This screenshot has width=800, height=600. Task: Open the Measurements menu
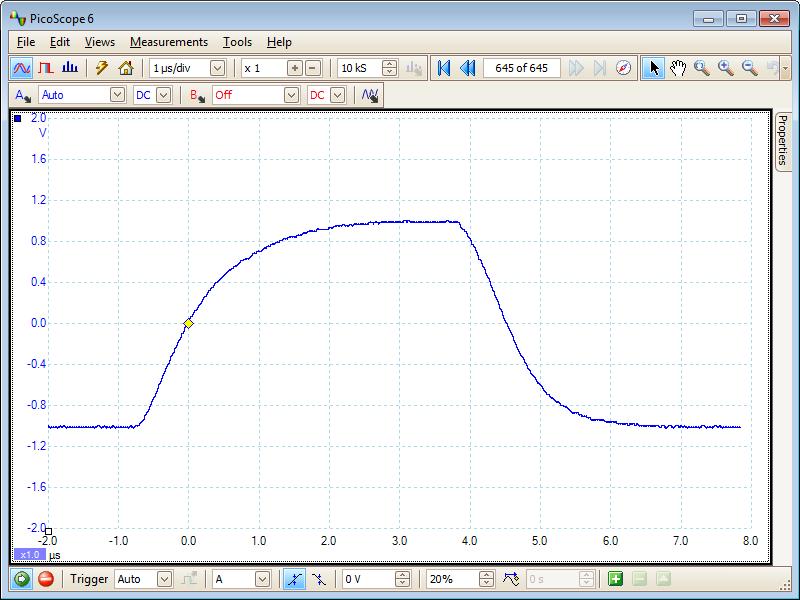point(169,42)
